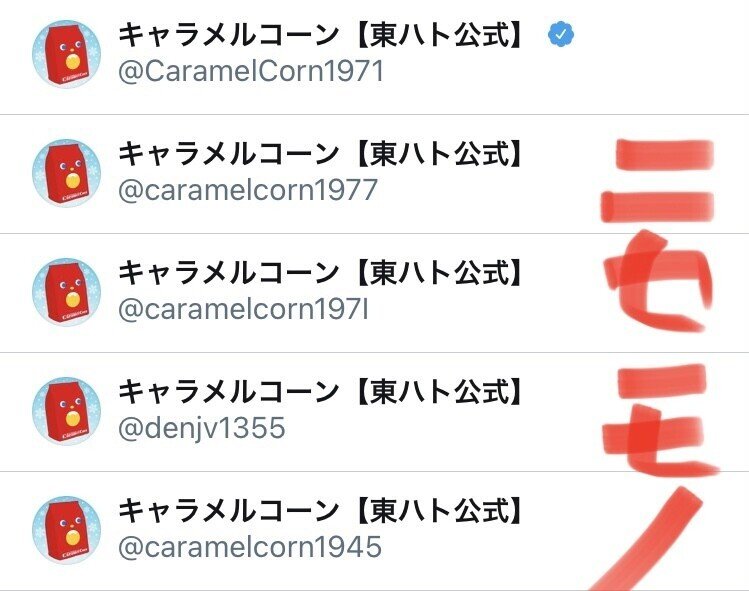
Task: Open avatar of @caramelcorn1945 account
Action: pyautogui.click(x=66, y=530)
